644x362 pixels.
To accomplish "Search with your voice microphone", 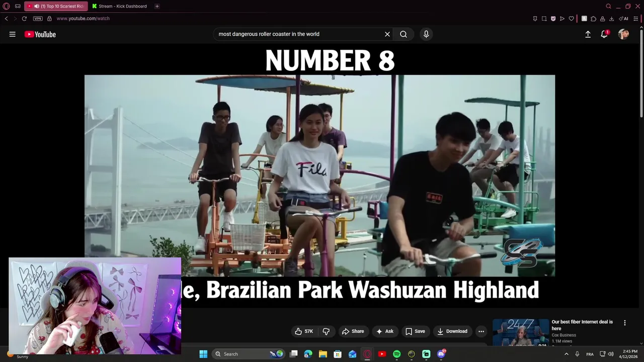I will pos(426,34).
